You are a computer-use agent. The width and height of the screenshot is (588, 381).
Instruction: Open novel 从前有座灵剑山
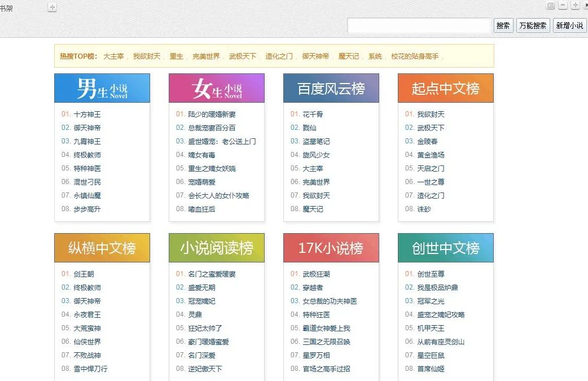click(x=441, y=341)
